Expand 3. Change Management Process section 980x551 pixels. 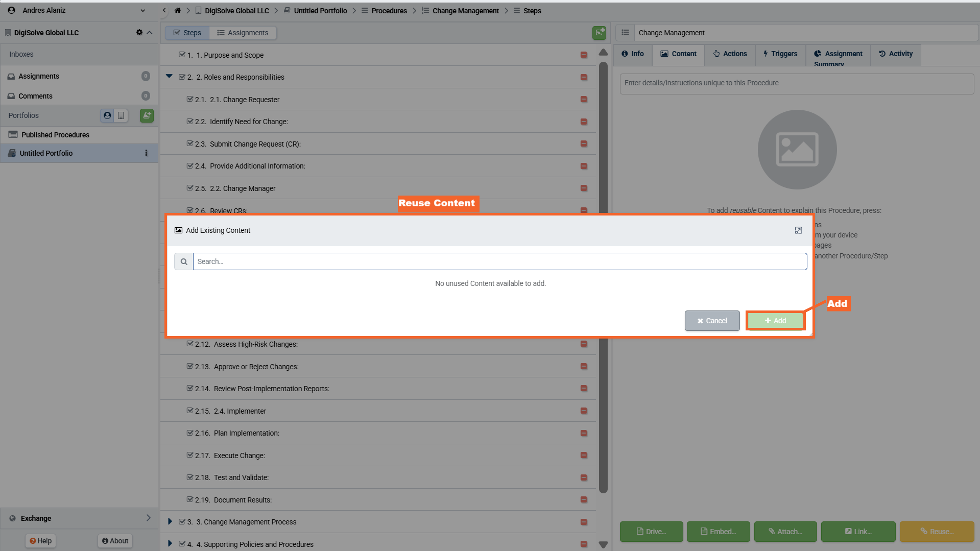(x=170, y=521)
